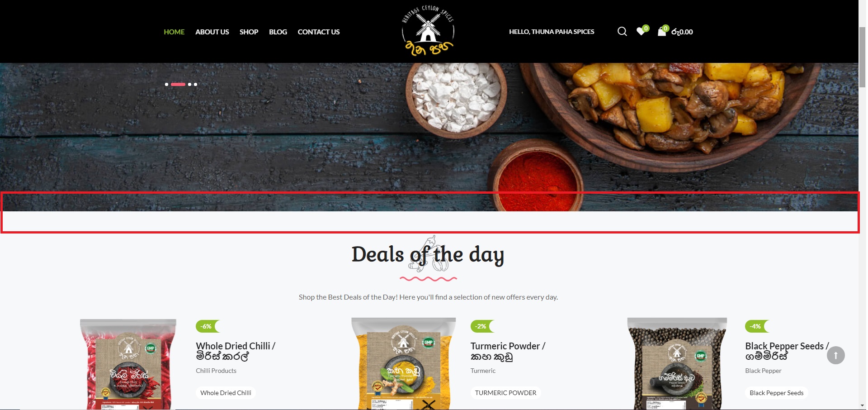Open the Contact Us page
This screenshot has height=410, width=868.
click(319, 32)
